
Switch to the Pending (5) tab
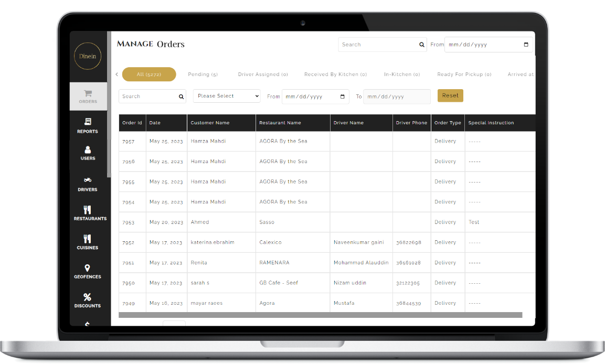[x=203, y=74]
